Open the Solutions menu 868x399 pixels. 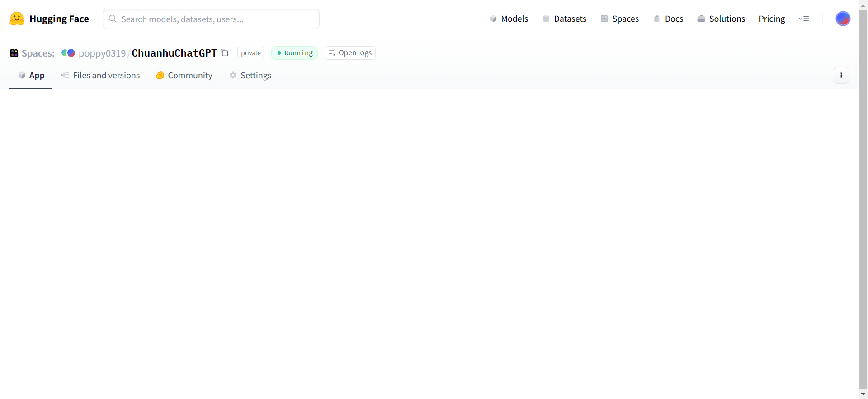(x=721, y=19)
